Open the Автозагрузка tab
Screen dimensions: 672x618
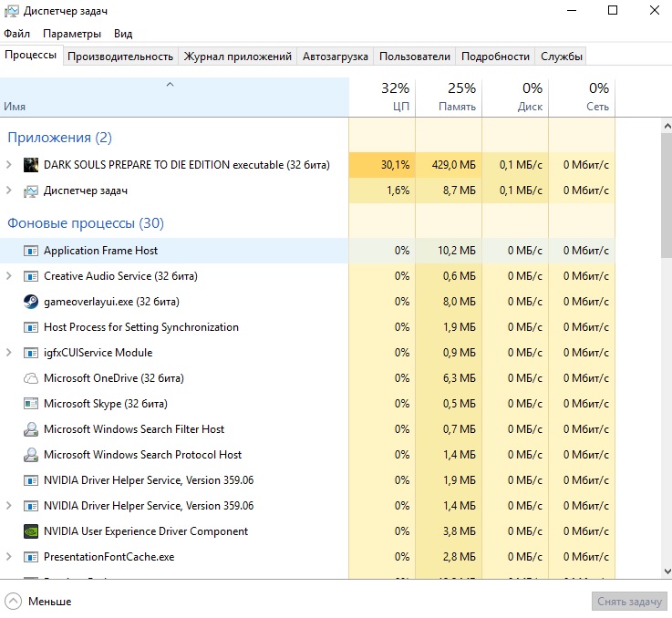pos(336,57)
